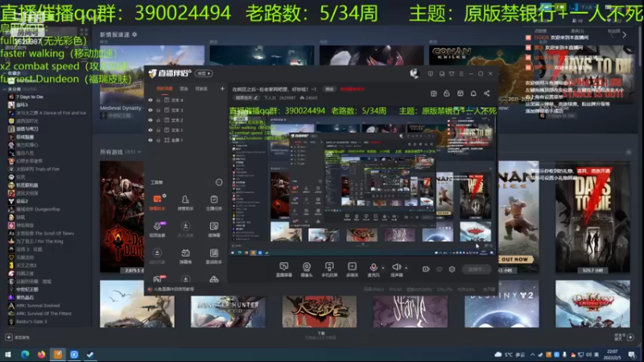This screenshot has height=362, width=644.
Task: Open the 房管助手 tool
Action: tap(185, 203)
